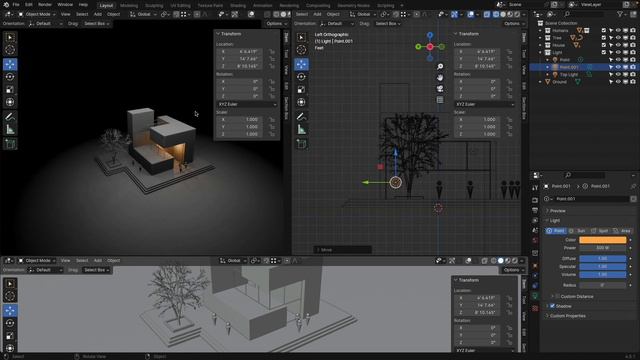
Task: Toggle Tree collection exclude checkbox
Action: tap(604, 38)
